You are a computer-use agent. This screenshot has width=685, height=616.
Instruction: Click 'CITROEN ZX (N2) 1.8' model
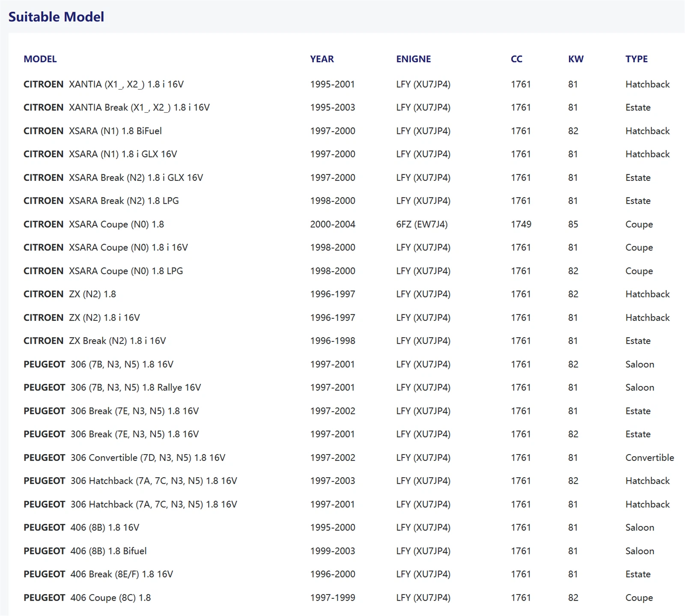70,294
